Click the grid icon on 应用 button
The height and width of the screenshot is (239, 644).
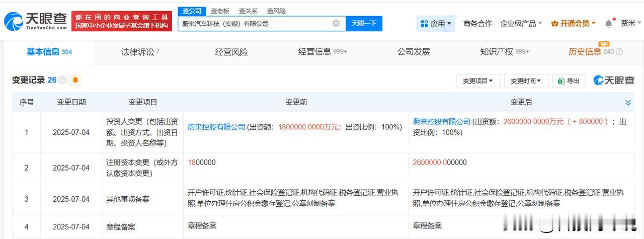point(424,23)
